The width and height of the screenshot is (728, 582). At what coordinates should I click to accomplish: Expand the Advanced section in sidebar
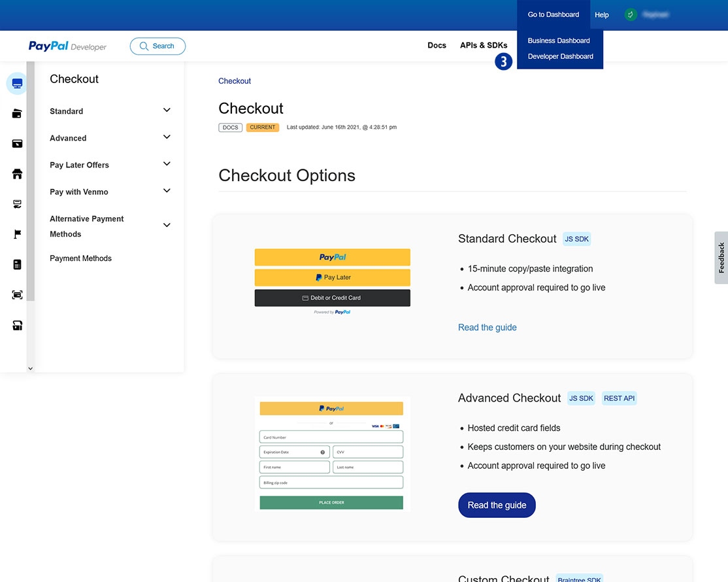tap(167, 137)
